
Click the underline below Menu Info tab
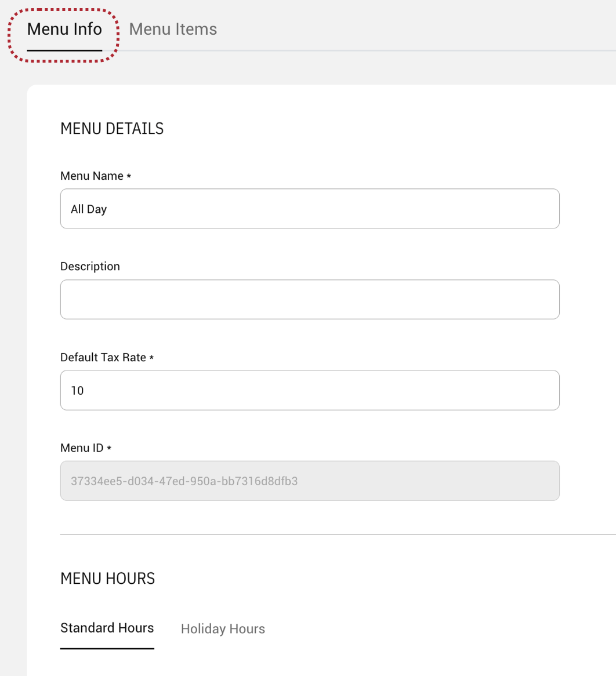click(64, 50)
